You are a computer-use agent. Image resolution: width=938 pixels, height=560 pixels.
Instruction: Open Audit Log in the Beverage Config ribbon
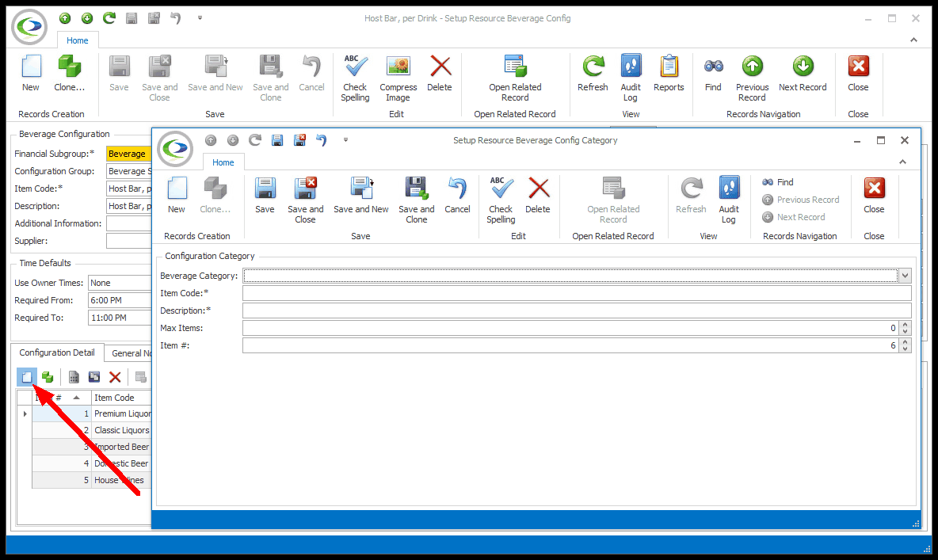point(631,78)
